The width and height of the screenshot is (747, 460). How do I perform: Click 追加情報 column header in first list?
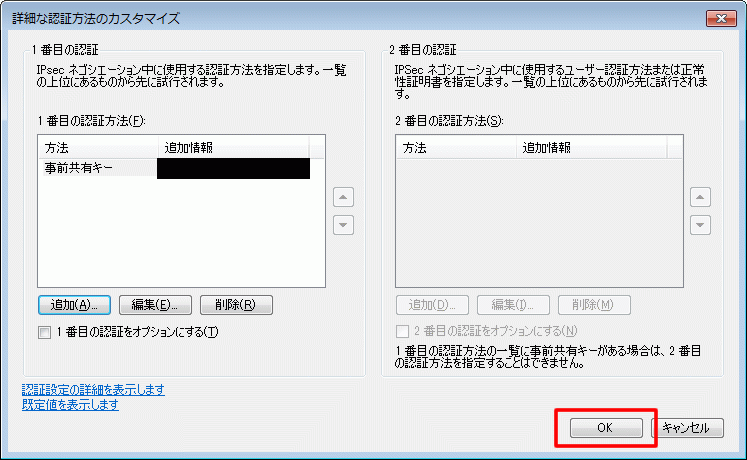coord(233,148)
